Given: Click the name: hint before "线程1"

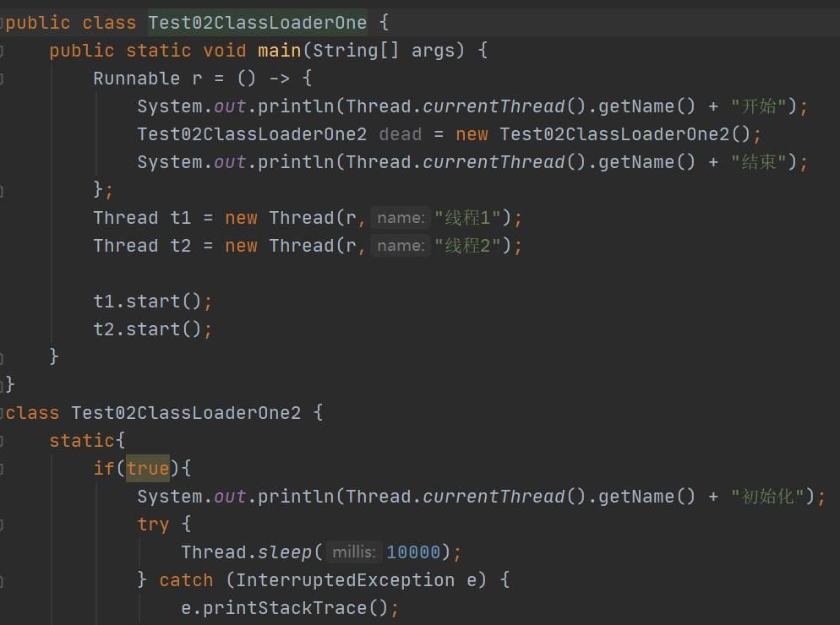Looking at the screenshot, I should [x=401, y=218].
